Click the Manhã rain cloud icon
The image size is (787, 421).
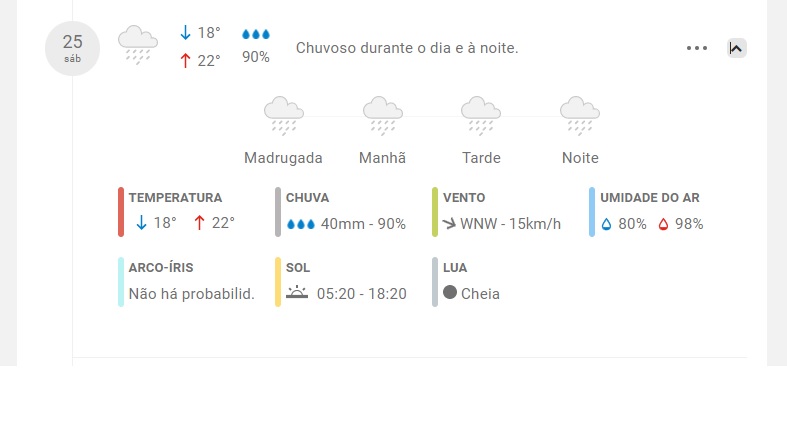pyautogui.click(x=382, y=116)
